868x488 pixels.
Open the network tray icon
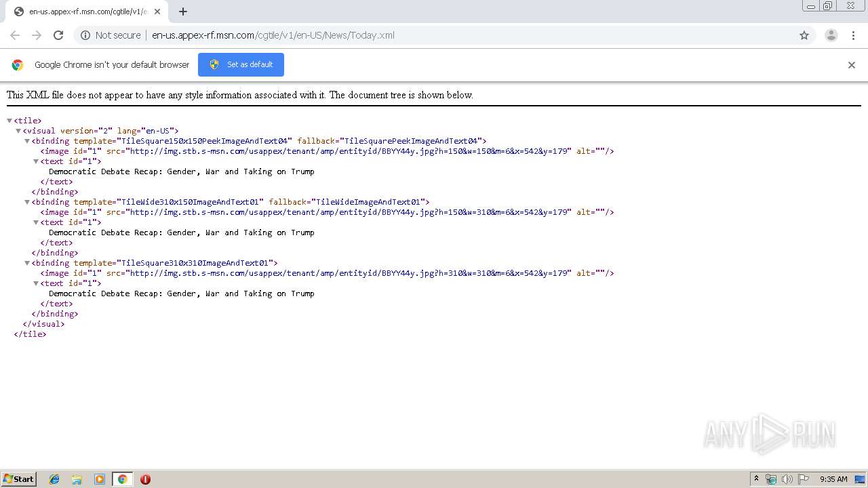[x=771, y=479]
